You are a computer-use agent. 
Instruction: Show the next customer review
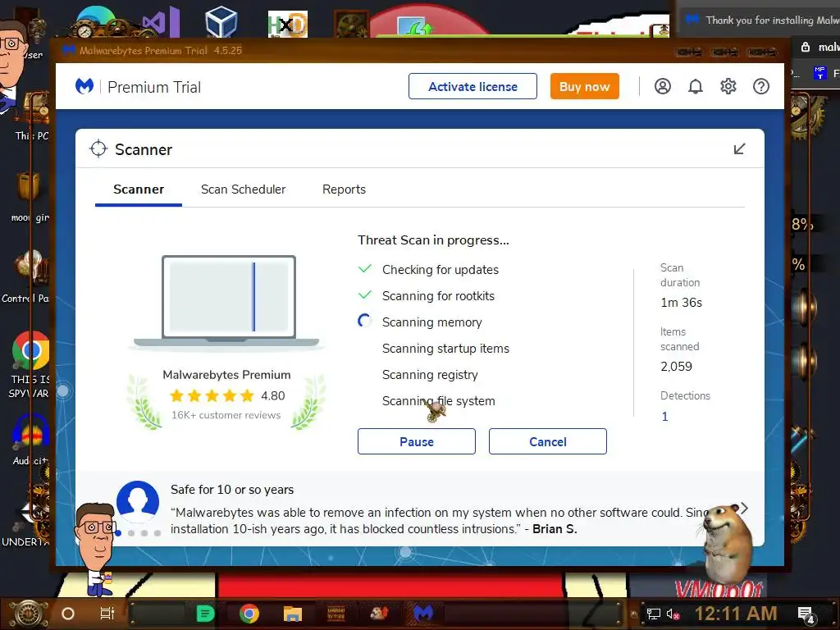pyautogui.click(x=744, y=508)
